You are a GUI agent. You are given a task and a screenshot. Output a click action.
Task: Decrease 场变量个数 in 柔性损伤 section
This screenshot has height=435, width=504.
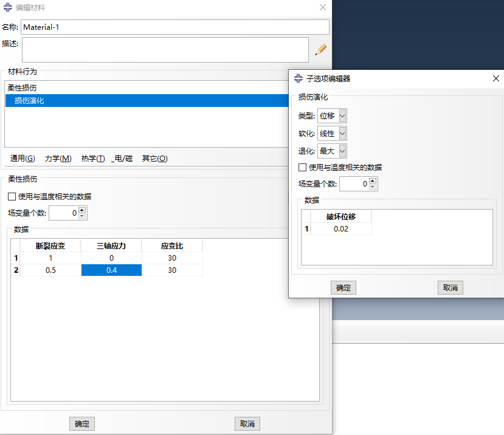click(82, 216)
